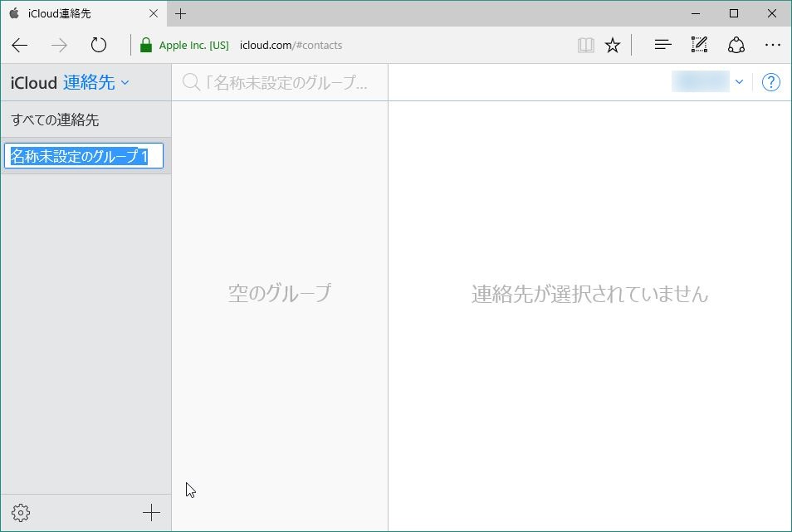The height and width of the screenshot is (532, 792).
Task: Open a new browser tab
Action: click(180, 13)
